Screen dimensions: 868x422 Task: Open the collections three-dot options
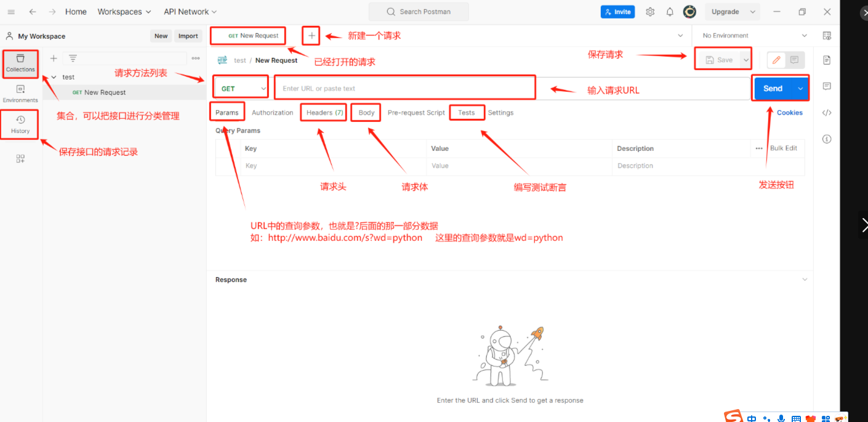196,59
